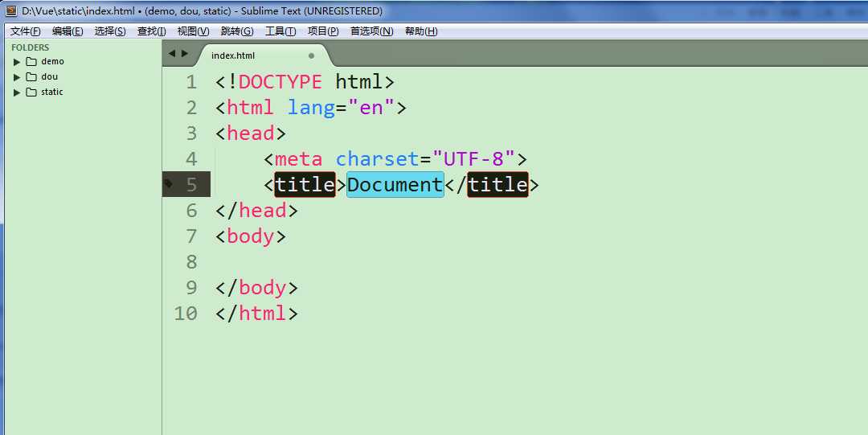Click the "en" string value
This screenshot has width=868, height=435.
tap(371, 108)
